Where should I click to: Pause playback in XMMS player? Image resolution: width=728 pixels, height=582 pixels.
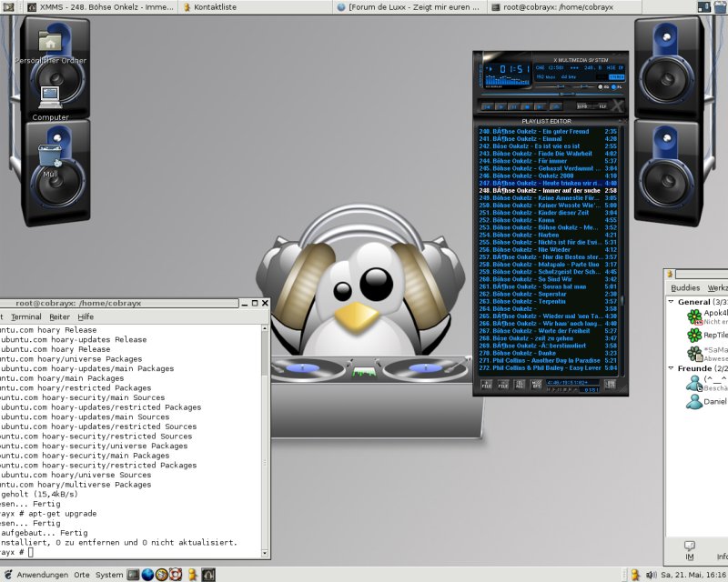coord(513,106)
